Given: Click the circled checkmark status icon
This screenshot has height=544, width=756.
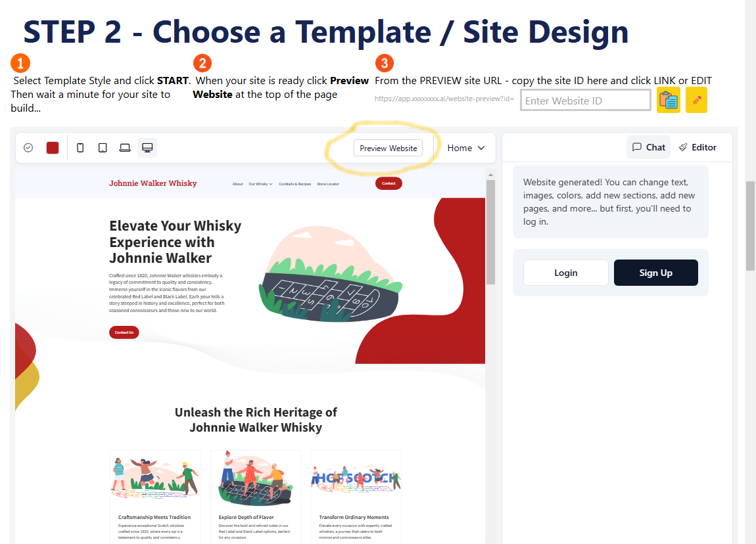Looking at the screenshot, I should [x=28, y=147].
